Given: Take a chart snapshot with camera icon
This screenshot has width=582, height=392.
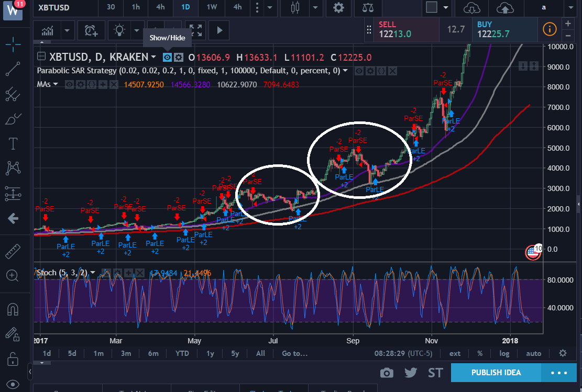Looking at the screenshot, I should (387, 373).
